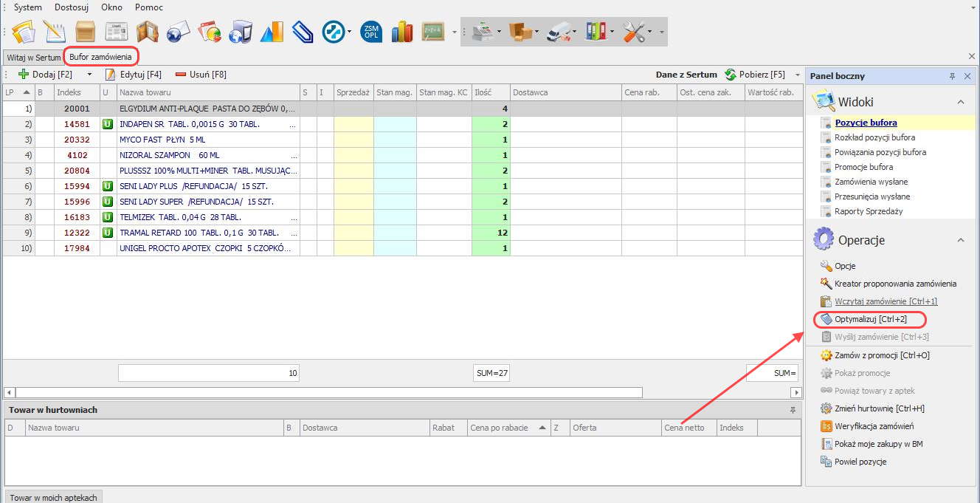Switch to the Witaj w Sertum tab
Viewport: 980px width, 503px height.
(33, 57)
